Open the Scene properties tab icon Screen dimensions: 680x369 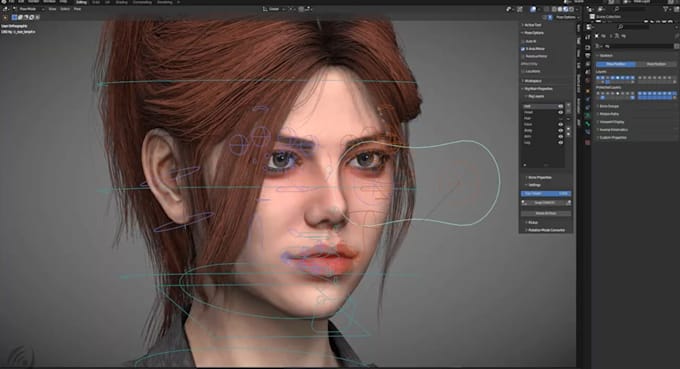[x=588, y=72]
